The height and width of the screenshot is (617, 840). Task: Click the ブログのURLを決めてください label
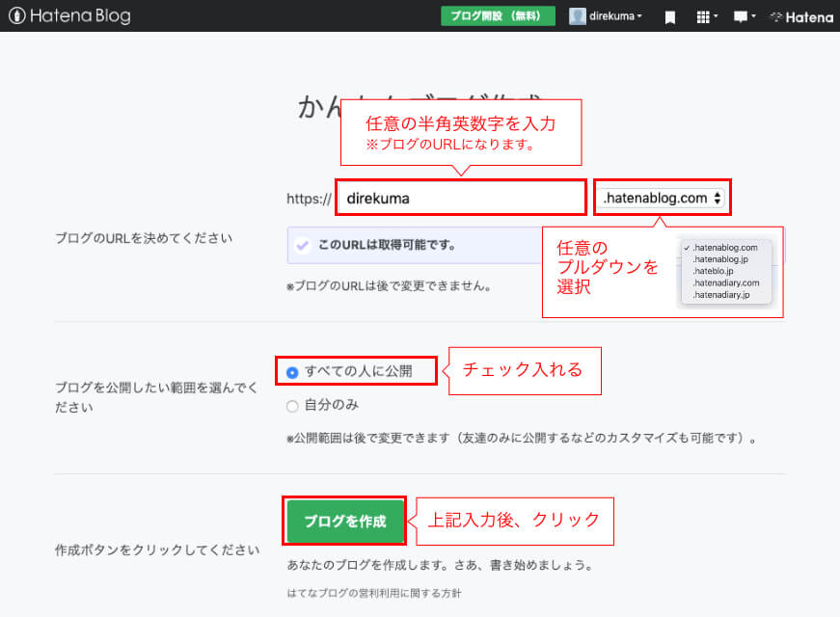point(144,238)
